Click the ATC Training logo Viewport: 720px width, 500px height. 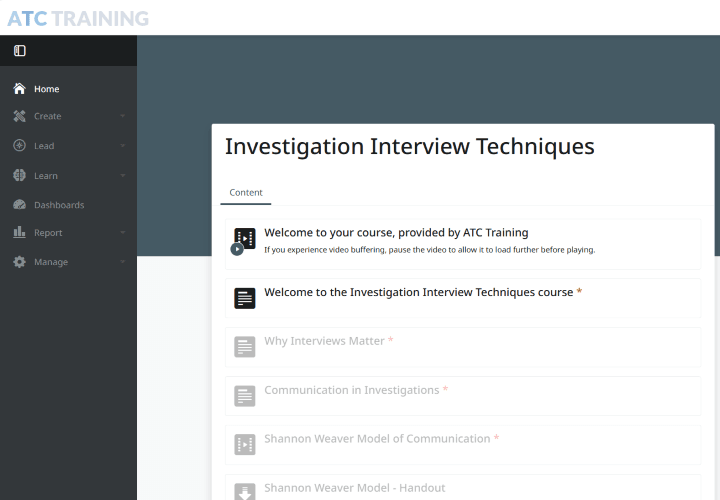78,18
